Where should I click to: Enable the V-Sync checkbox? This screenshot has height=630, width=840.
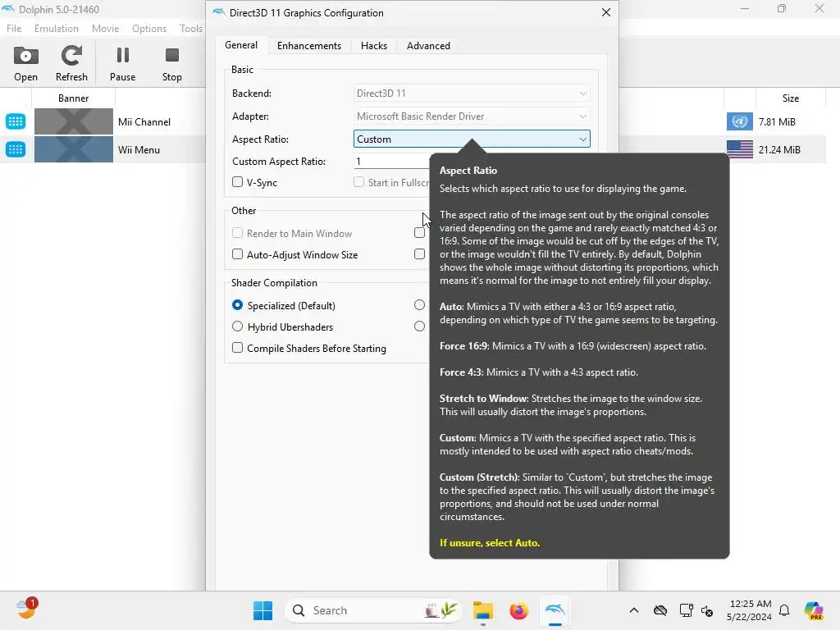[237, 182]
